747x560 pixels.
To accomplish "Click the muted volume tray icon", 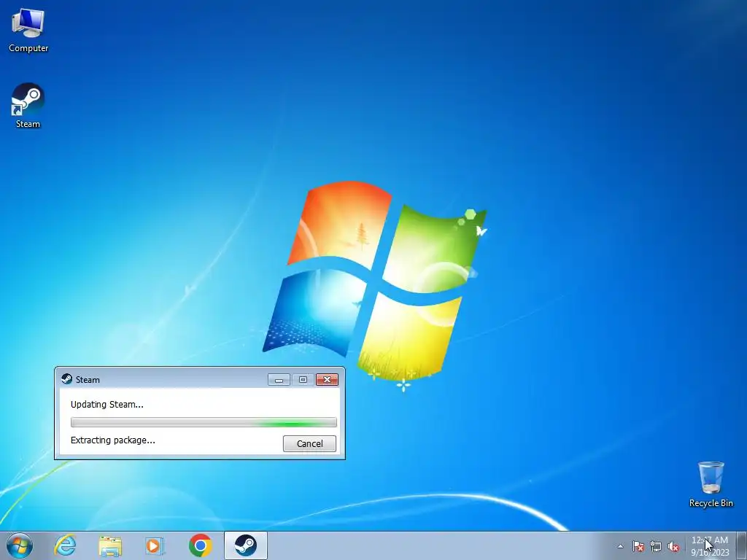I will tap(673, 546).
